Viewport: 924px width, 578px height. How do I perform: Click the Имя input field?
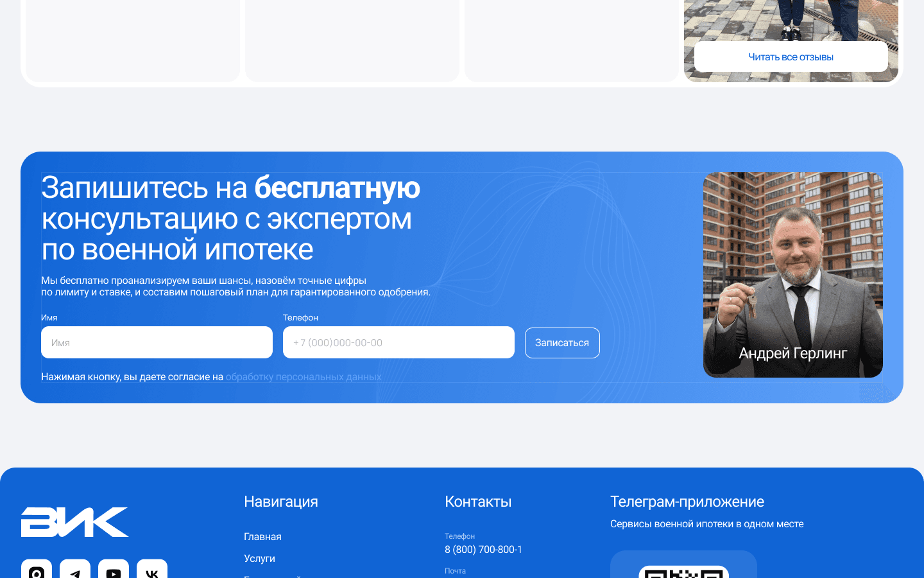[157, 342]
